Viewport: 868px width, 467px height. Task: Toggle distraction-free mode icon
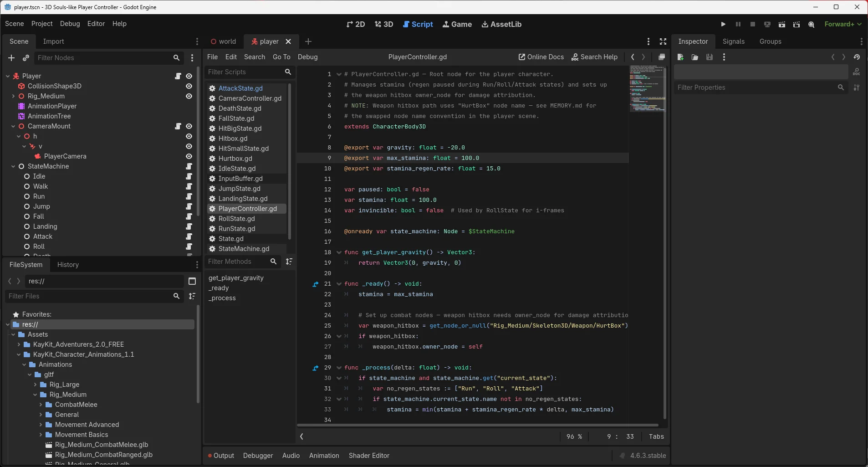(663, 41)
